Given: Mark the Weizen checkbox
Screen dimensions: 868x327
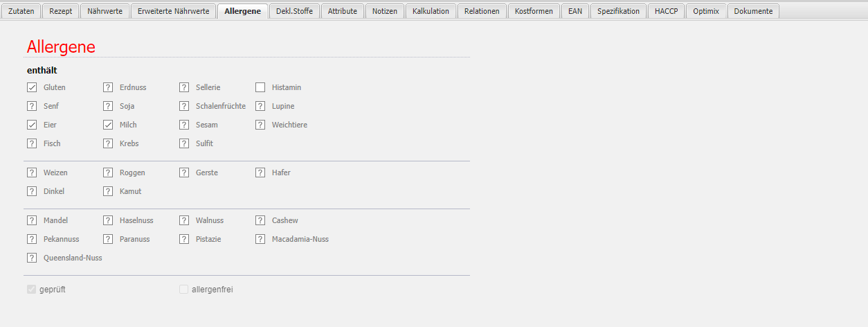Looking at the screenshot, I should [32, 173].
